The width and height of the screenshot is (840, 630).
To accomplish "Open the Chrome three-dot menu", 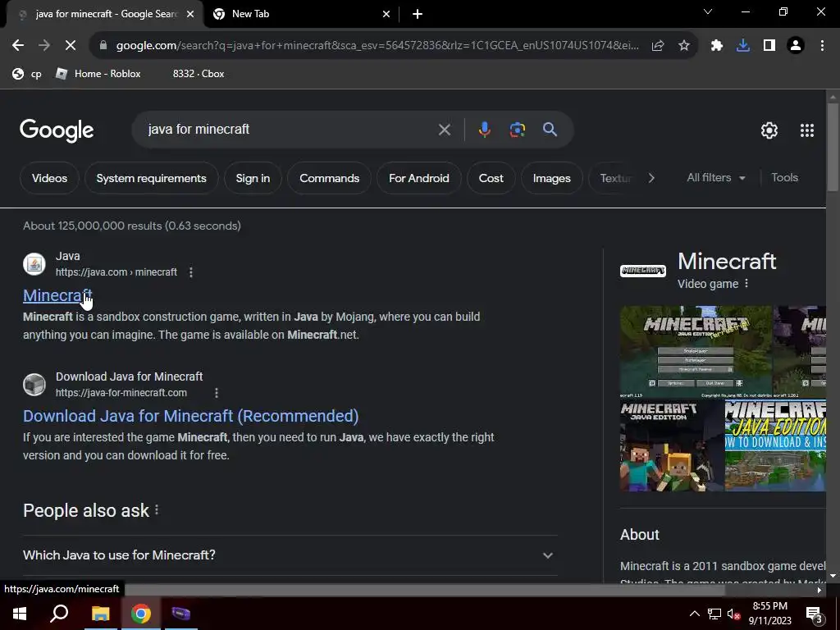I will pos(822,46).
